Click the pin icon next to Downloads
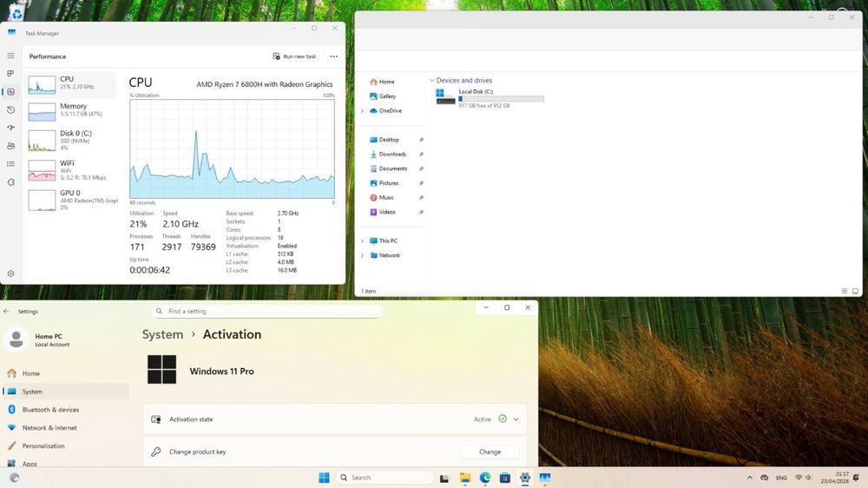The width and height of the screenshot is (868, 488). pos(421,154)
